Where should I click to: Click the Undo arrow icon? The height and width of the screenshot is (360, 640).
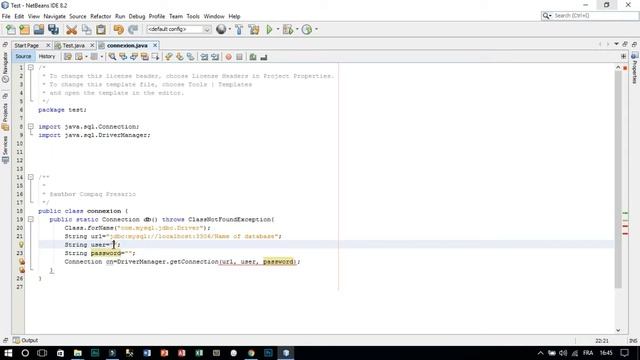[x=118, y=29]
